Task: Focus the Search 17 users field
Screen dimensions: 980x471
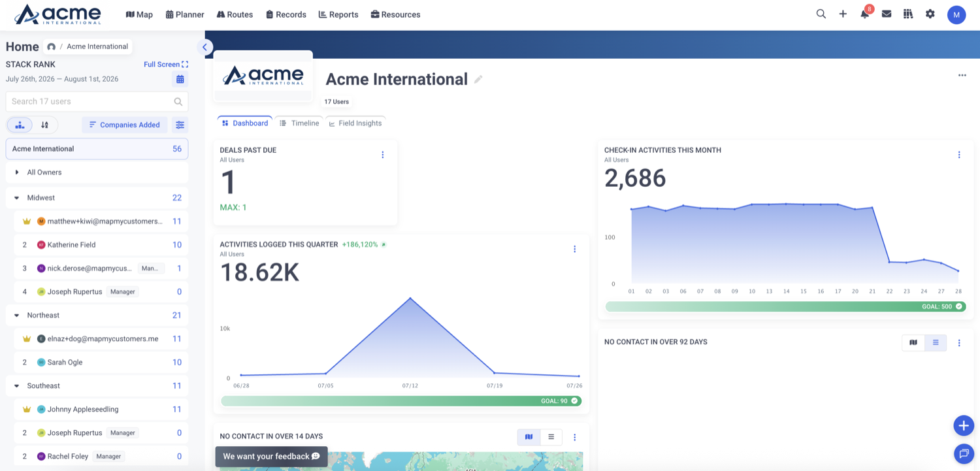Action: (97, 101)
